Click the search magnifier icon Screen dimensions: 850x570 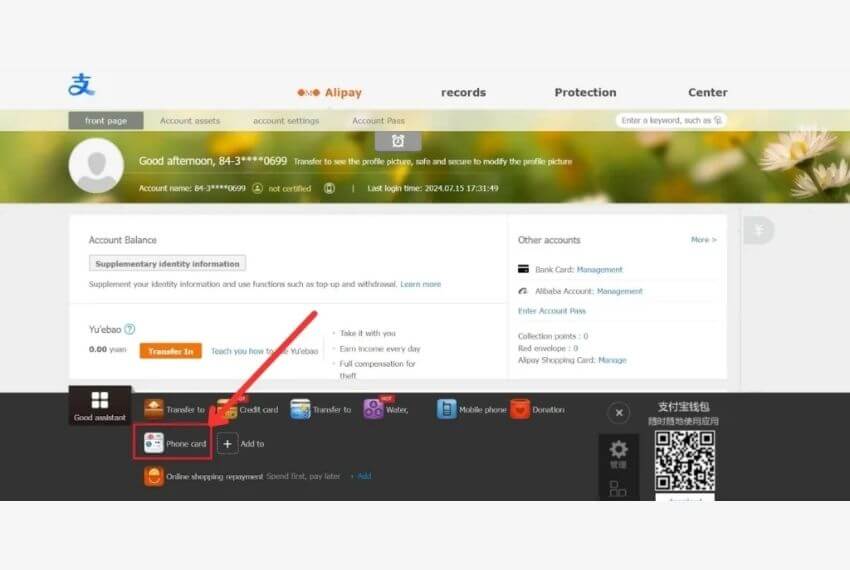(718, 120)
